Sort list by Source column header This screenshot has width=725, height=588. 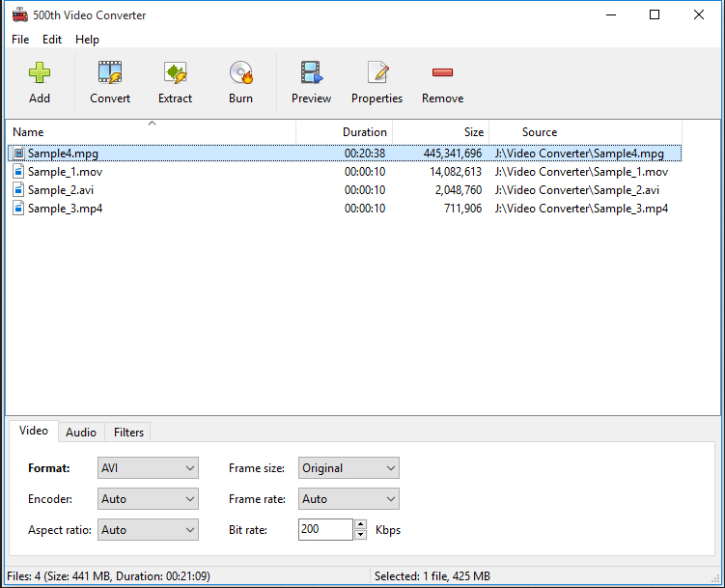click(585, 132)
